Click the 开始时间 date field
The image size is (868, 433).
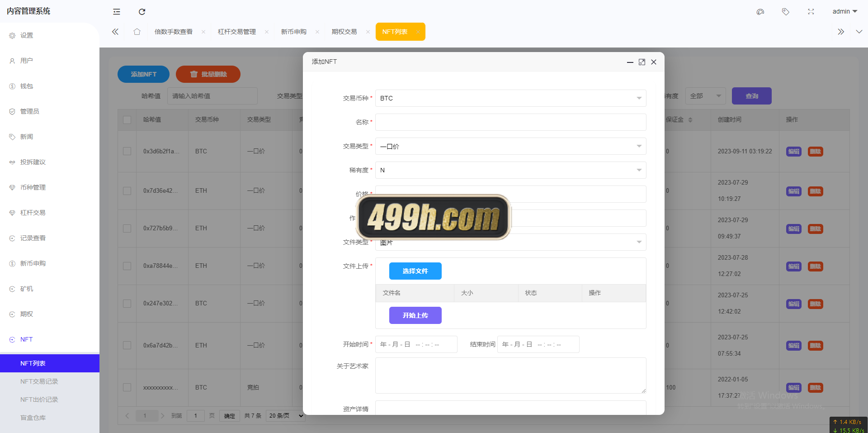(x=416, y=344)
